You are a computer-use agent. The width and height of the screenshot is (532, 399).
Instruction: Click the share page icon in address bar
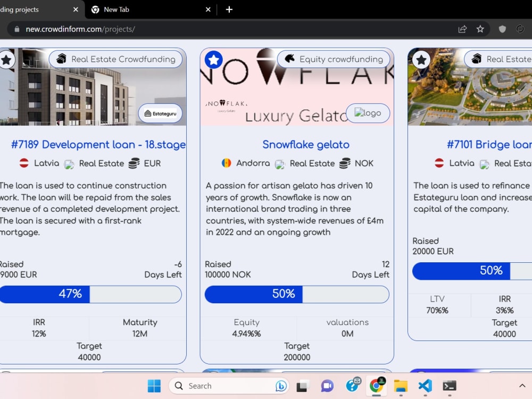(462, 29)
